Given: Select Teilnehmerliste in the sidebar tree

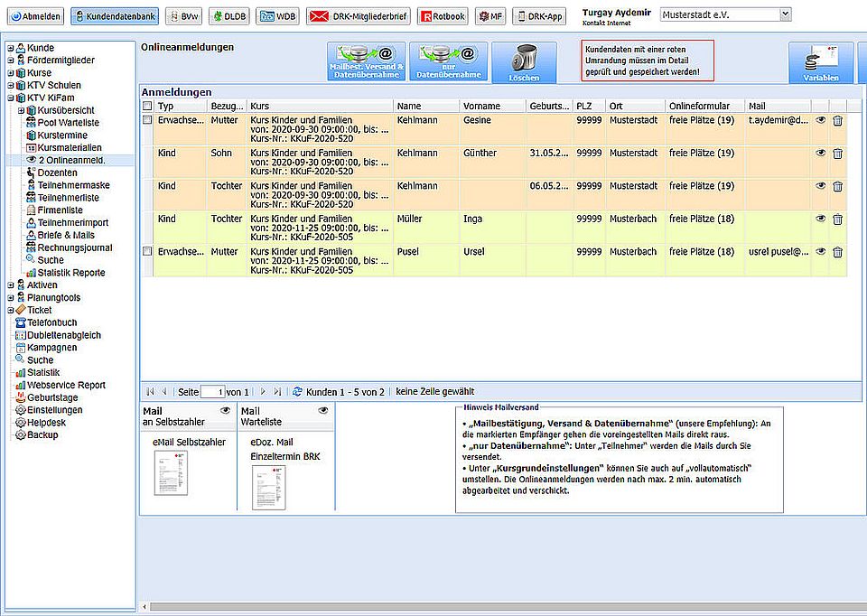Looking at the screenshot, I should (x=69, y=198).
